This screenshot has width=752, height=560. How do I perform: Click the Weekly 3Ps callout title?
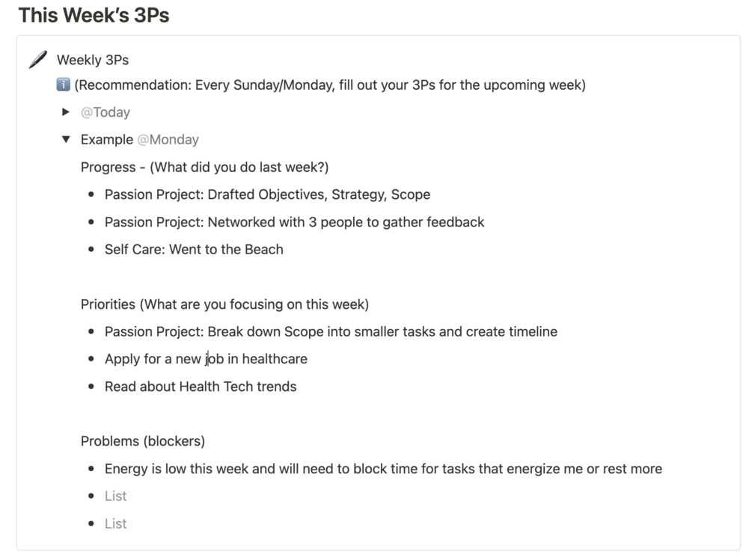(x=93, y=60)
